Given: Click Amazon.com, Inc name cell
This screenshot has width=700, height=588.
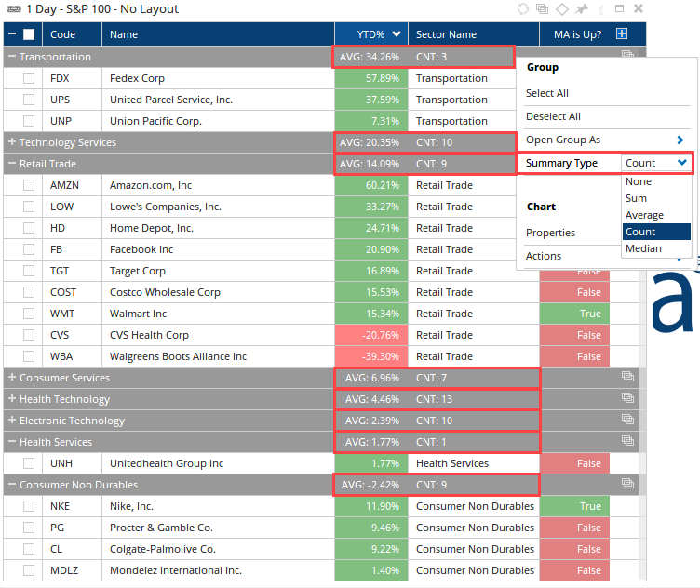Looking at the screenshot, I should (x=219, y=185).
